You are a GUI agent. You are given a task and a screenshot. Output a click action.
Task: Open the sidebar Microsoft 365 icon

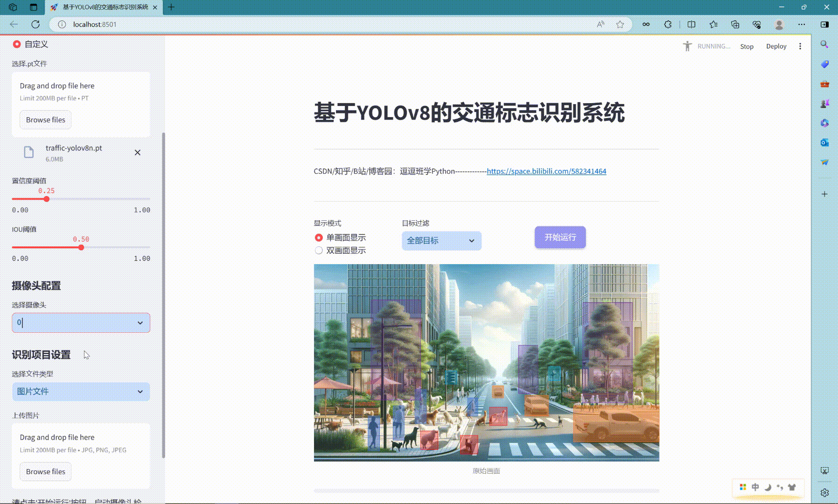824,123
